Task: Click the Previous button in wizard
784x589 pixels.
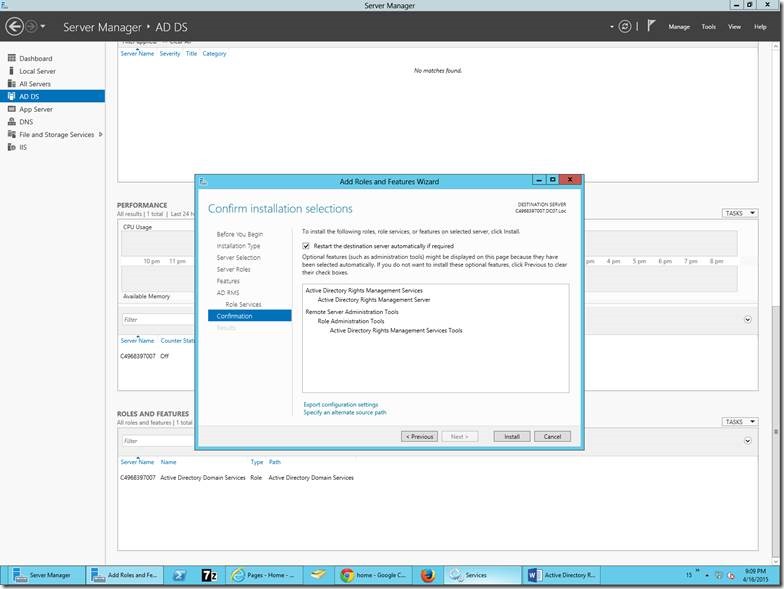Action: 419,436
